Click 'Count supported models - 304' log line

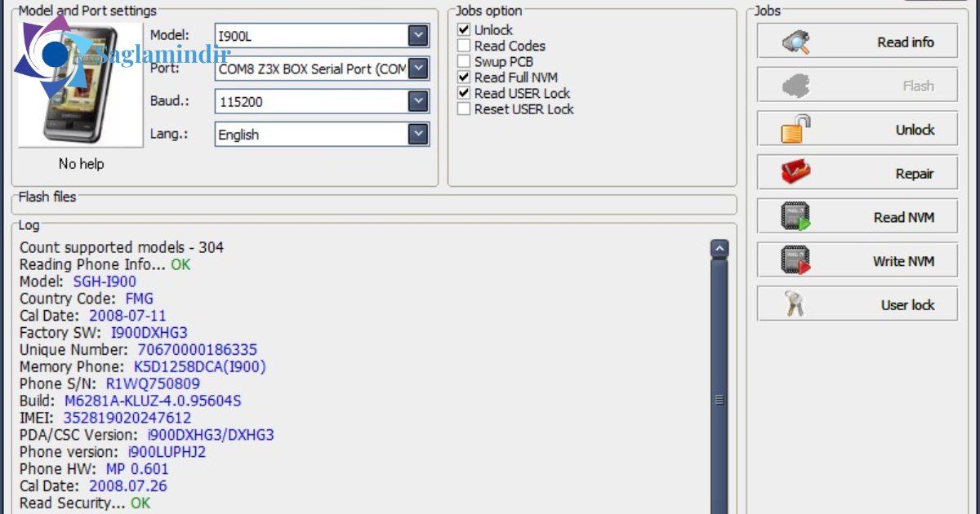(122, 247)
